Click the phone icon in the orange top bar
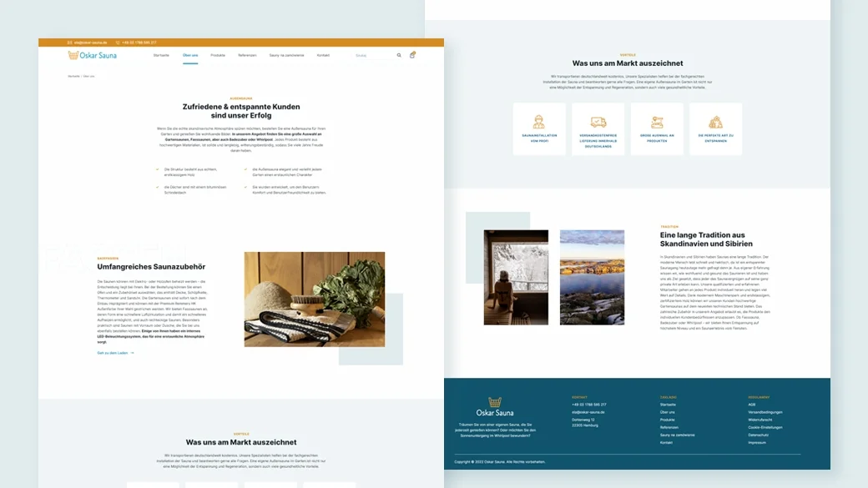This screenshot has height=488, width=868. click(x=118, y=43)
